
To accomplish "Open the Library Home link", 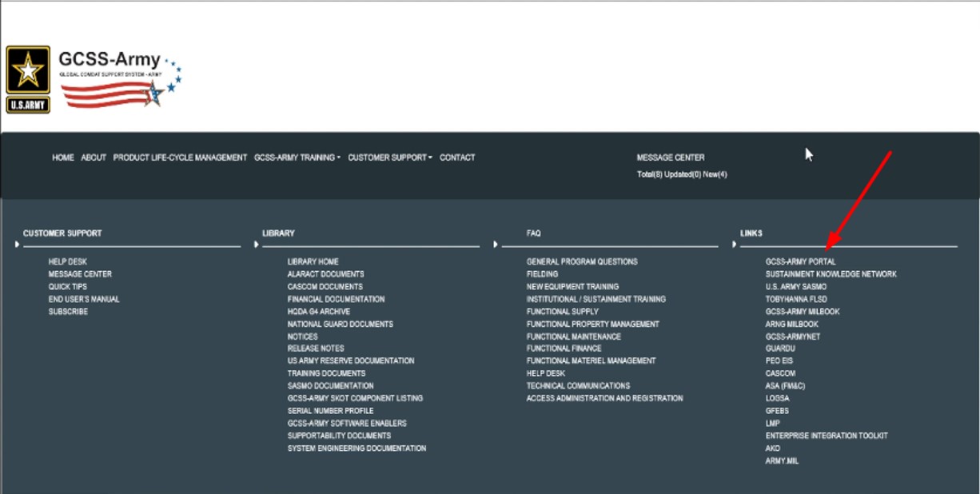I will click(313, 261).
